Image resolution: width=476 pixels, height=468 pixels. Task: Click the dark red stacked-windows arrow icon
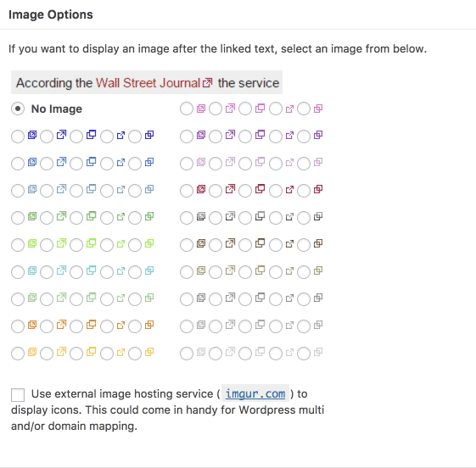click(201, 189)
